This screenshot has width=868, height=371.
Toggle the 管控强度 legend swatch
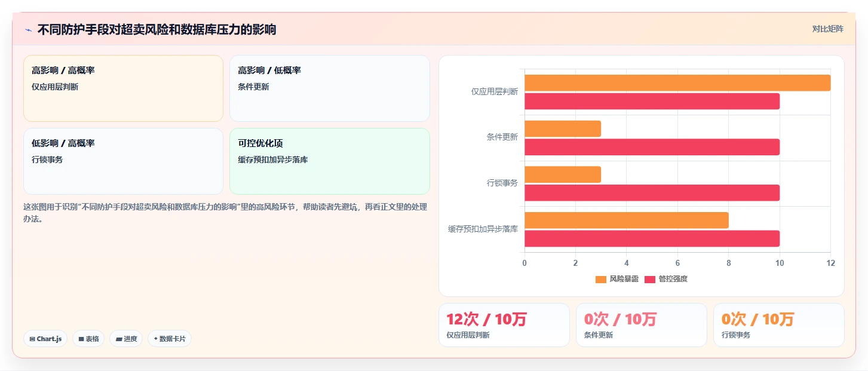(650, 280)
